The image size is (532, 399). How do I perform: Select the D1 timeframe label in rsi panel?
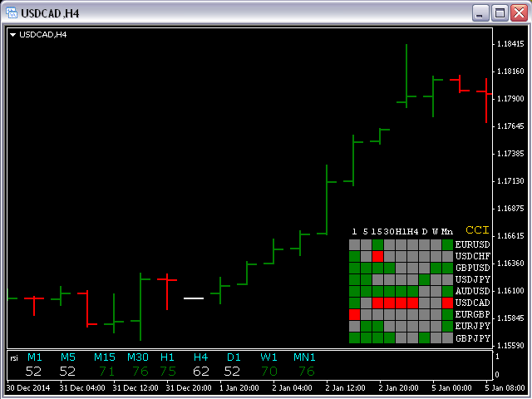(x=234, y=357)
